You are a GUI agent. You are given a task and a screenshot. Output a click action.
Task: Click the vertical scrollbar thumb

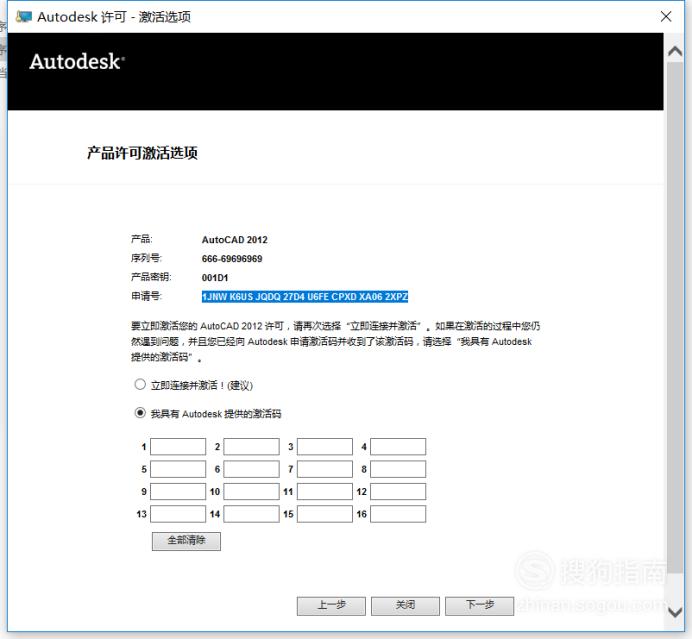[675, 318]
